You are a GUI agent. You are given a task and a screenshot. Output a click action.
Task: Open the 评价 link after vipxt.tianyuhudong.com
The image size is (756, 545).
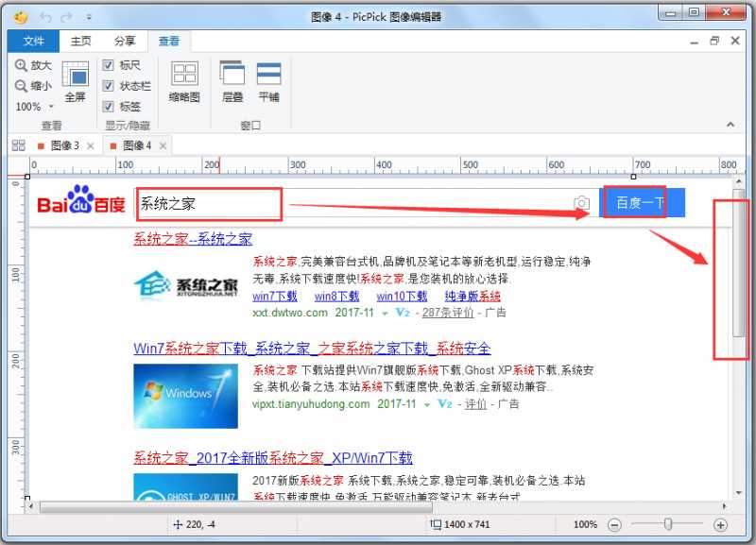[475, 404]
